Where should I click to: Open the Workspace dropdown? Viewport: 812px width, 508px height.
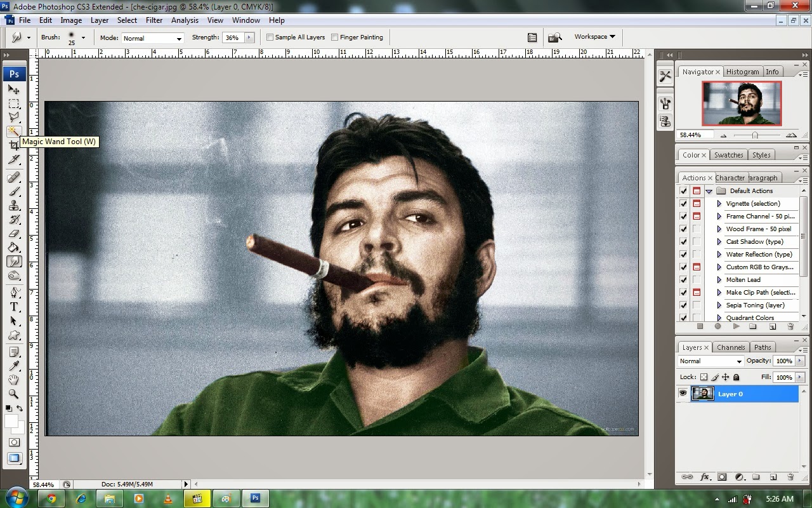point(594,37)
